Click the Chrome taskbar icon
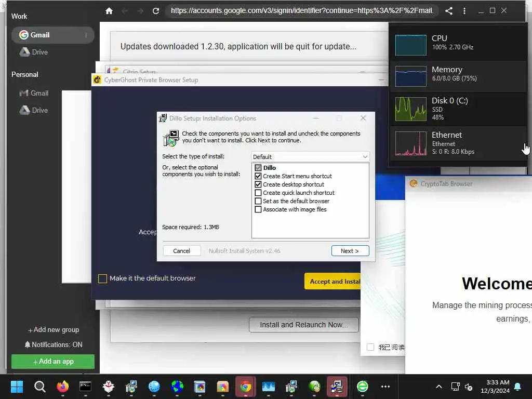Image resolution: width=532 pixels, height=399 pixels. (246, 387)
